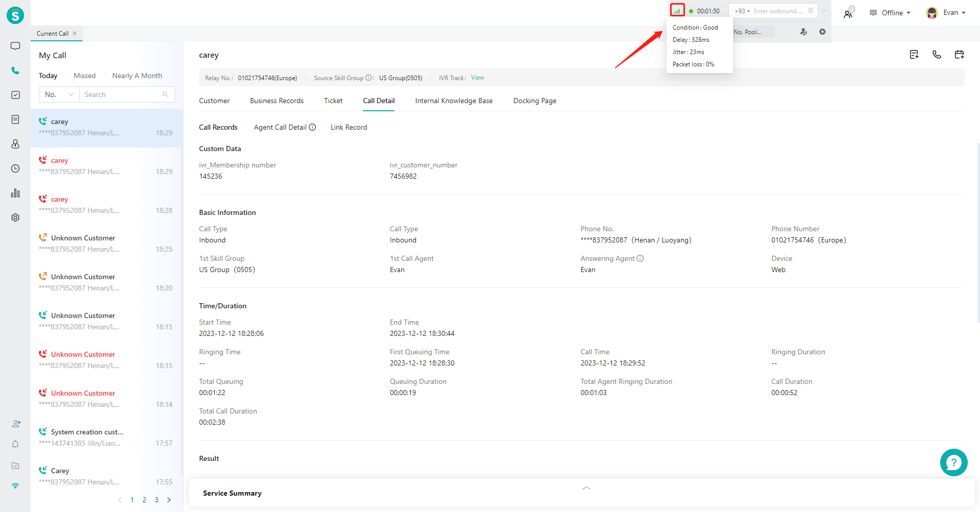Go to page 2 of call list

tap(144, 500)
